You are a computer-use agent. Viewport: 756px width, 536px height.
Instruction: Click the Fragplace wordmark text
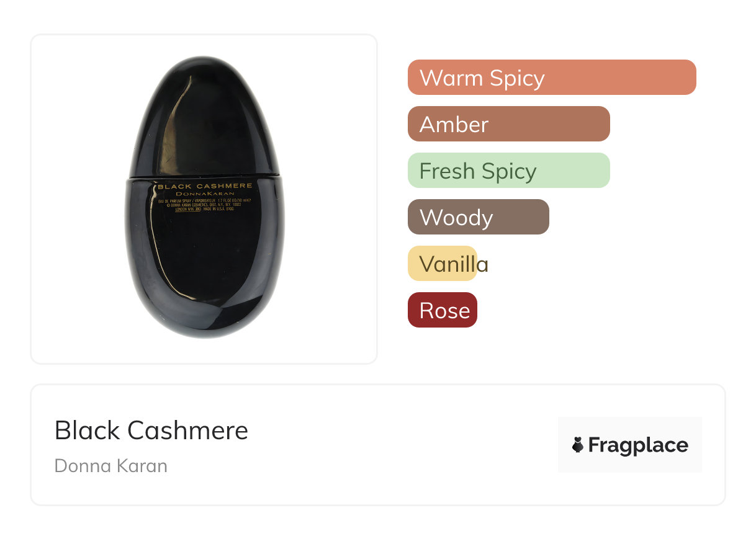point(638,445)
